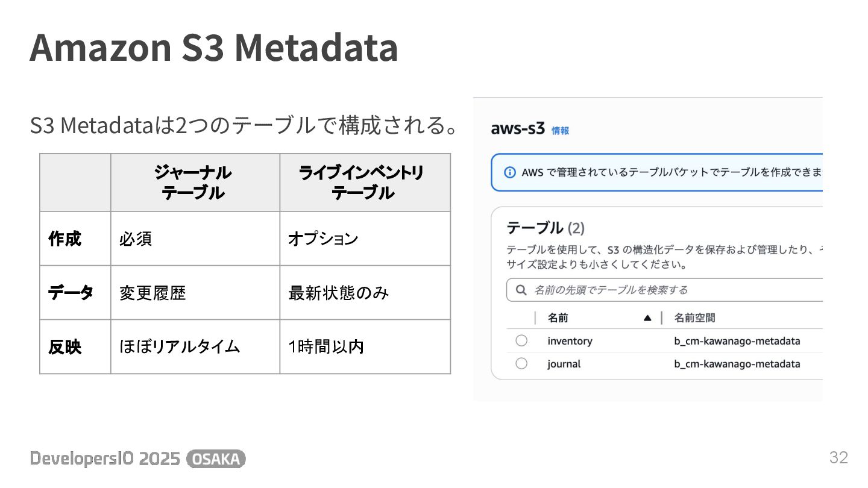The image size is (868, 488).
Task: Click the aws-s3 bucket heading
Action: (x=518, y=129)
